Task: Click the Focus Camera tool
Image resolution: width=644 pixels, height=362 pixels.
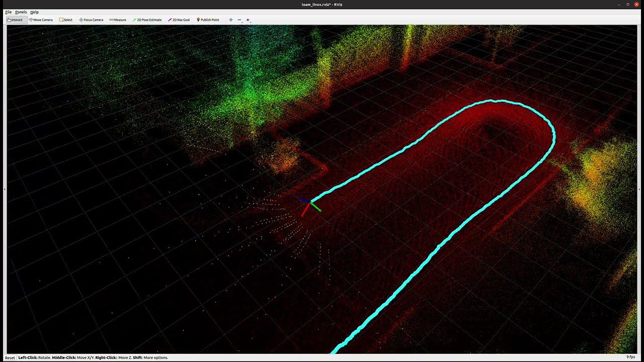Action: (91, 20)
